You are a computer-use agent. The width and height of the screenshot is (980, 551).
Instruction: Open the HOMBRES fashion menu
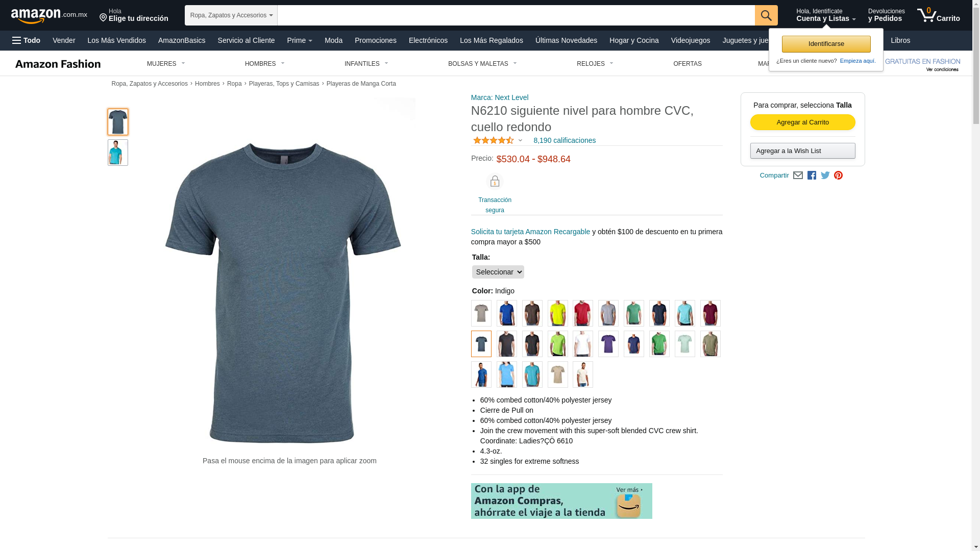click(265, 64)
